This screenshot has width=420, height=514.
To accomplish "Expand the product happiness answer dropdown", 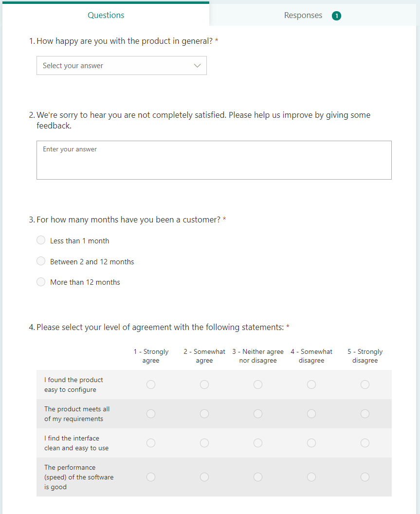I will (121, 66).
